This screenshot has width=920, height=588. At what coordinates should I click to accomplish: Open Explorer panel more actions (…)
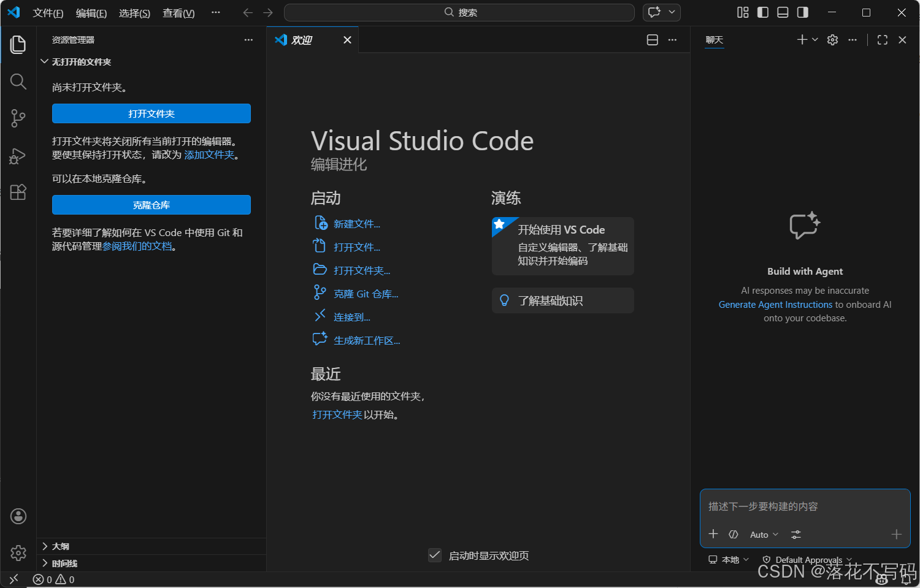click(248, 40)
